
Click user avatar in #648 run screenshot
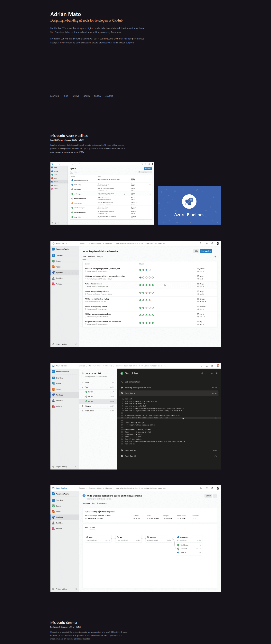click(218, 488)
